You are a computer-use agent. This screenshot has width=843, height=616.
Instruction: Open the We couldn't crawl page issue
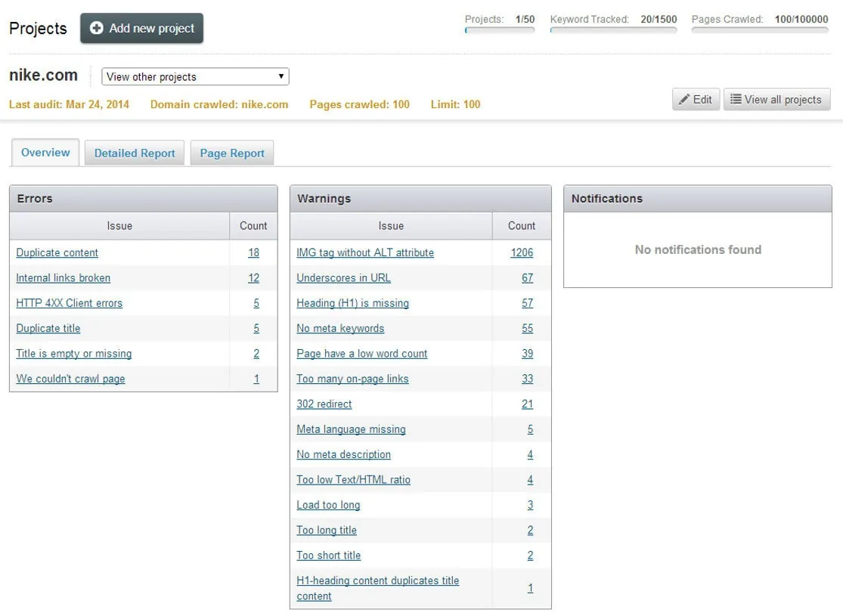tap(70, 379)
